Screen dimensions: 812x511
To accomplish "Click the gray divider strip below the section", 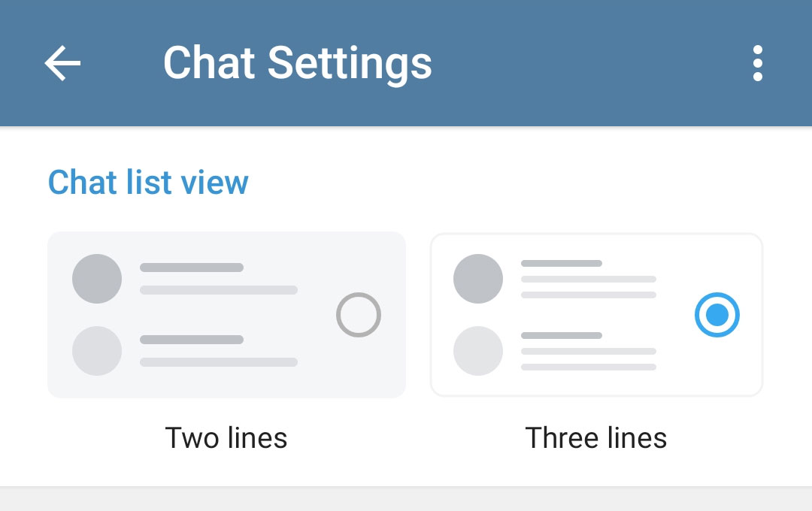I will click(x=406, y=500).
